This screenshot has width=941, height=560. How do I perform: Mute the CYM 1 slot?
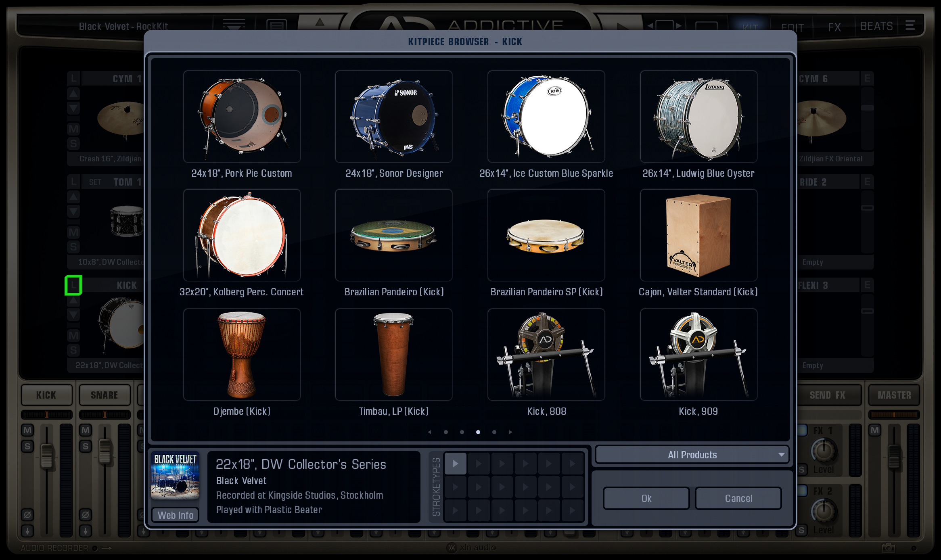[73, 129]
